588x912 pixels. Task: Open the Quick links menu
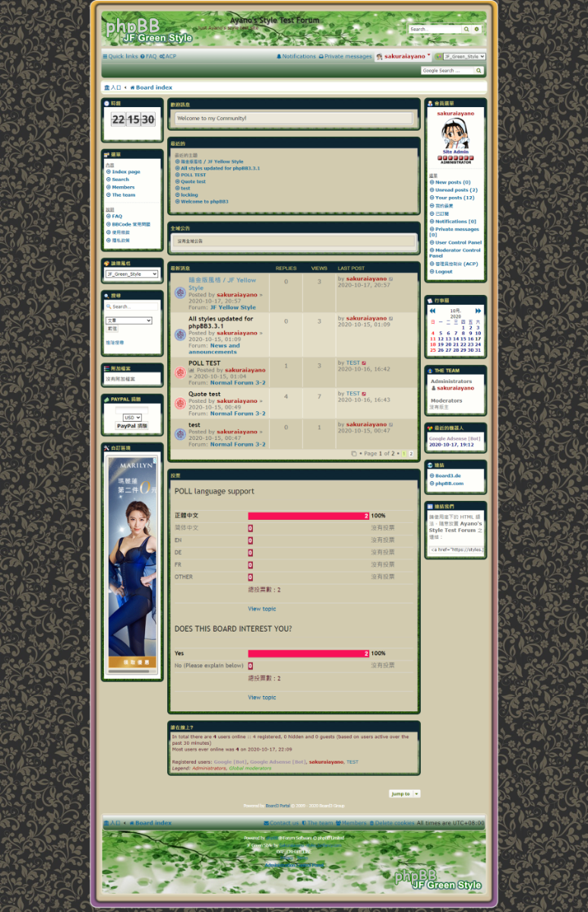point(120,56)
